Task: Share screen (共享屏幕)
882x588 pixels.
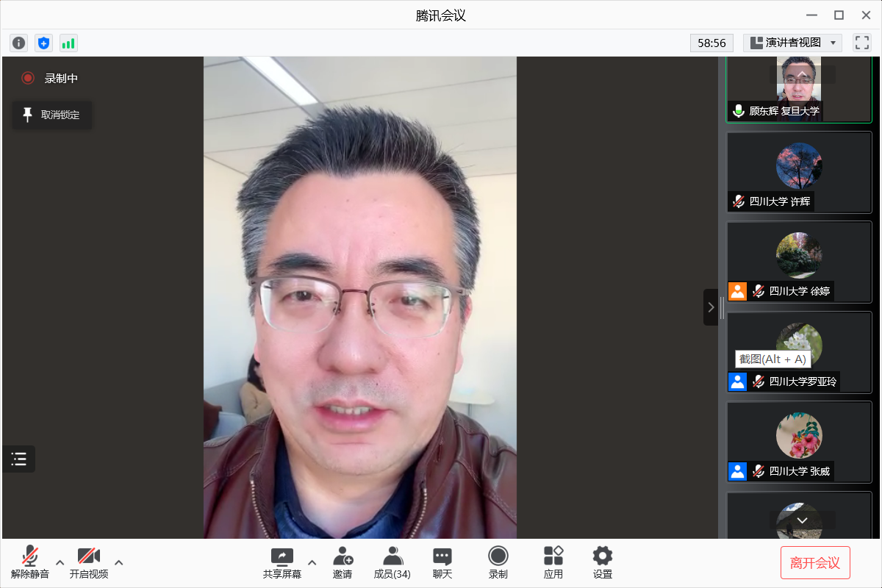Action: pos(282,563)
